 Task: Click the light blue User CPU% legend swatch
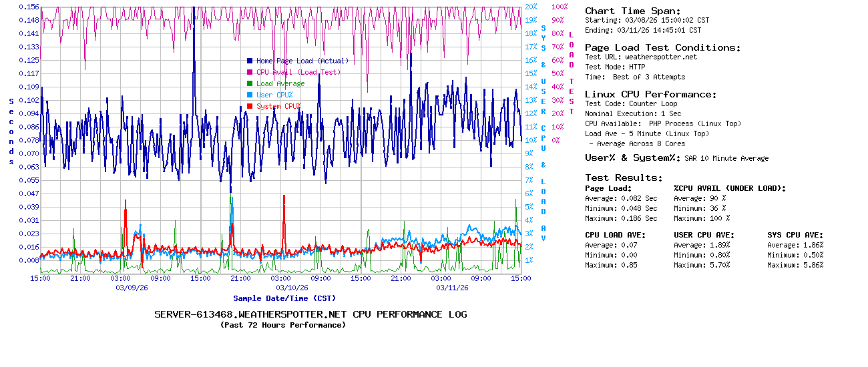(x=250, y=95)
